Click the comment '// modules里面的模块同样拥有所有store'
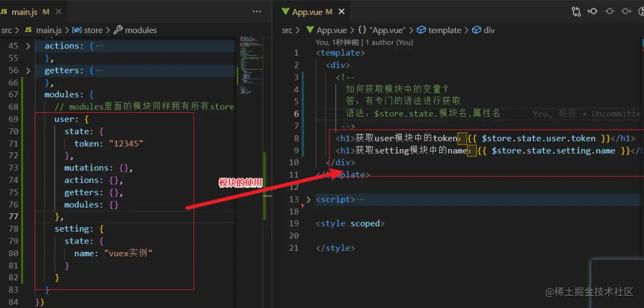644x308 pixels. pos(144,107)
